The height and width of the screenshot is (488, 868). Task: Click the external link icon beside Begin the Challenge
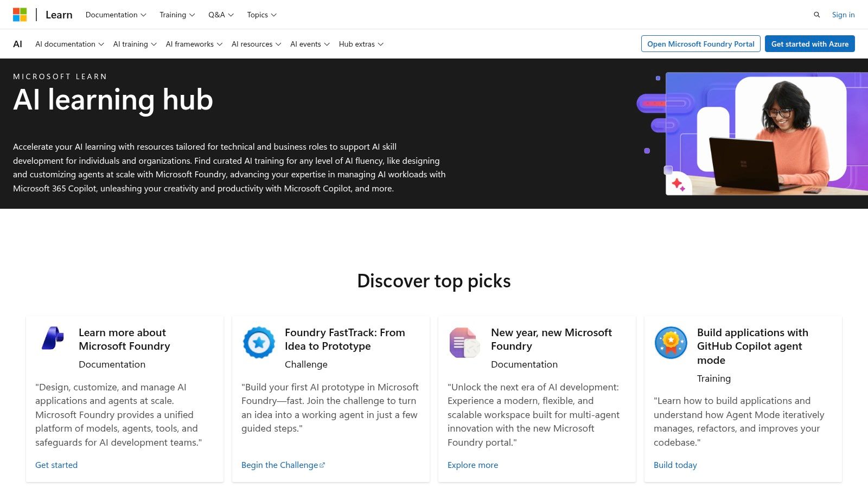pos(322,465)
